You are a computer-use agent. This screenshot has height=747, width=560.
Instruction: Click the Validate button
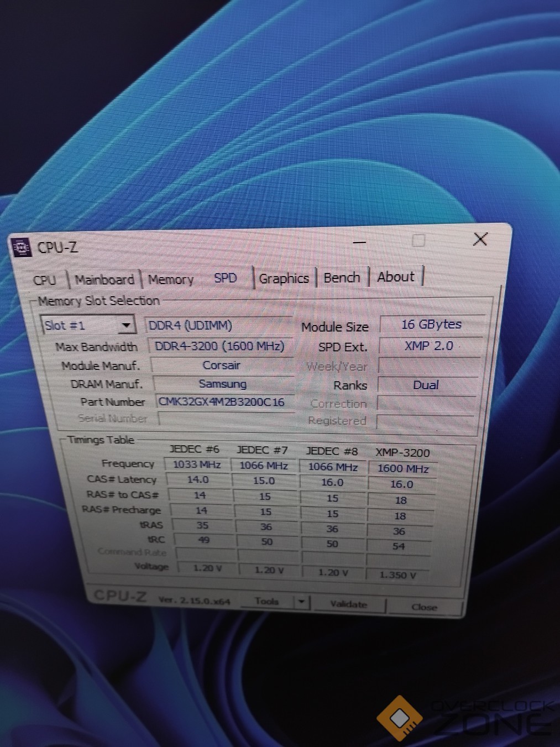tap(349, 604)
